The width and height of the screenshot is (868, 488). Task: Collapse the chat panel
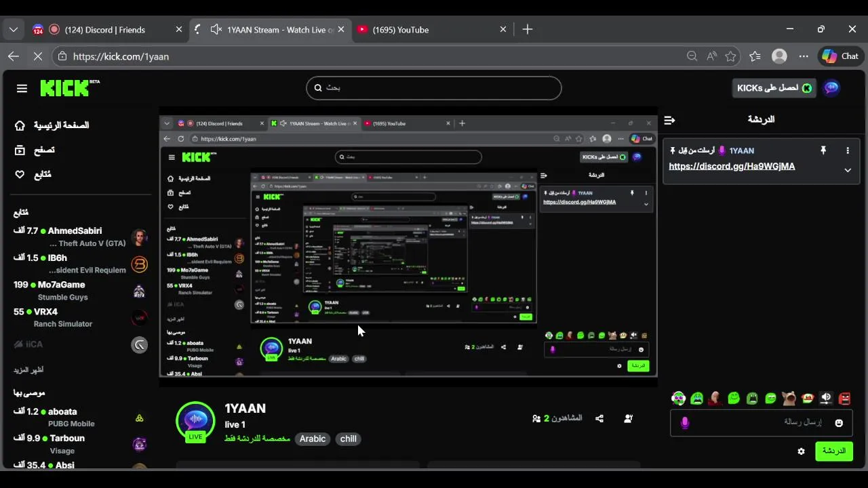point(669,120)
